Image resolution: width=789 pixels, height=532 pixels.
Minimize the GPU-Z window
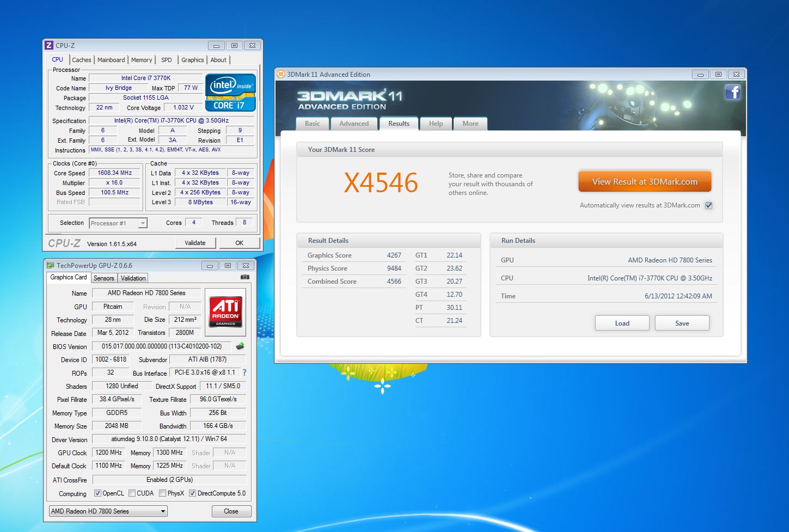pos(210,266)
